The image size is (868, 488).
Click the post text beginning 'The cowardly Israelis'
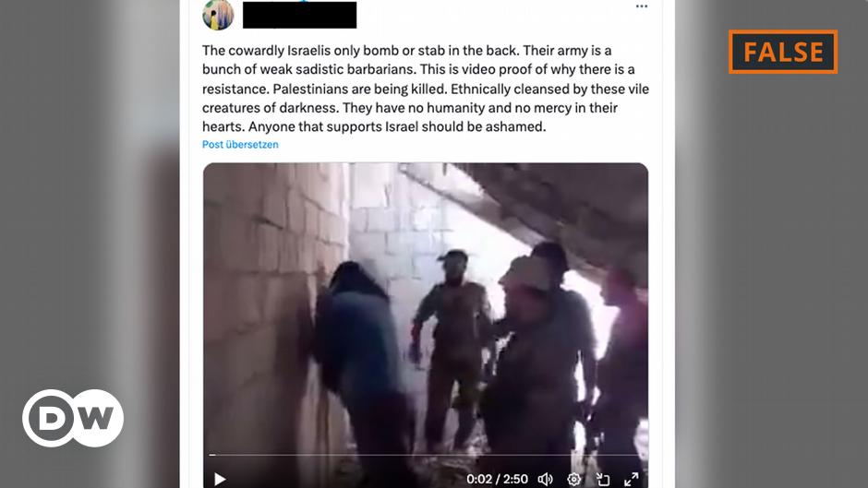pyautogui.click(x=425, y=89)
